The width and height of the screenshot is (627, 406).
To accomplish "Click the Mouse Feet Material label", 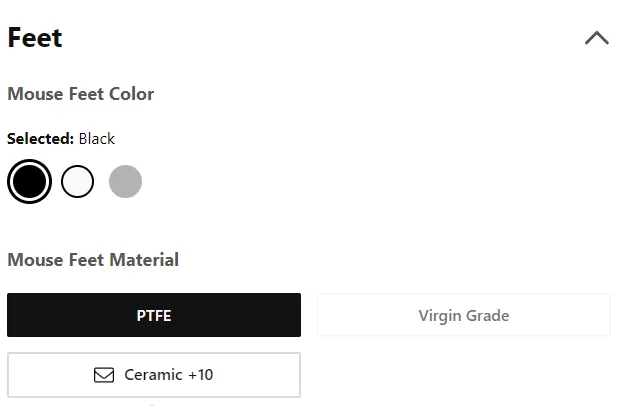I will pos(93,260).
